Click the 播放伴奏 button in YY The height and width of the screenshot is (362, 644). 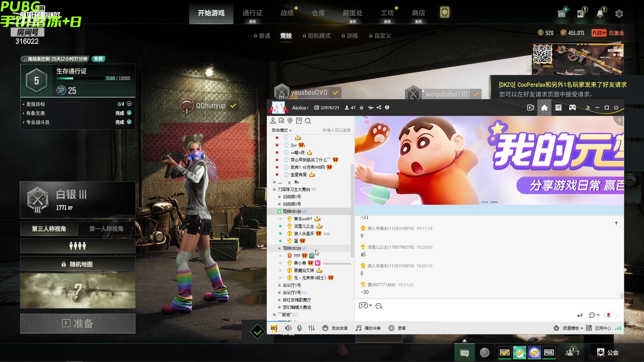[x=368, y=328]
